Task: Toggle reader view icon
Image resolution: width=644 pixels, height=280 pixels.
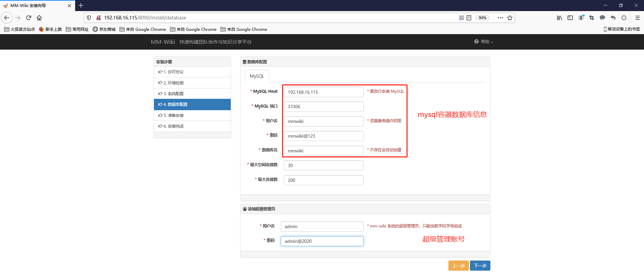Action: tap(469, 18)
